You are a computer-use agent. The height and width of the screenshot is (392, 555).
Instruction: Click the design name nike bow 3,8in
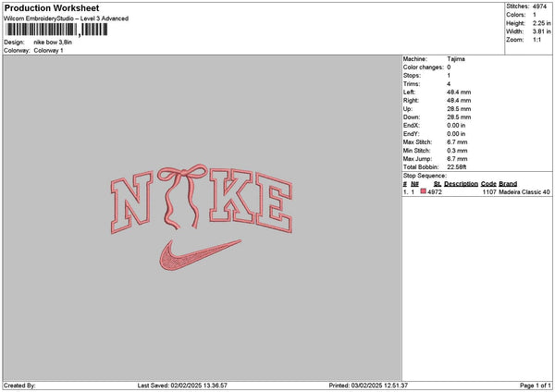[x=53, y=43]
